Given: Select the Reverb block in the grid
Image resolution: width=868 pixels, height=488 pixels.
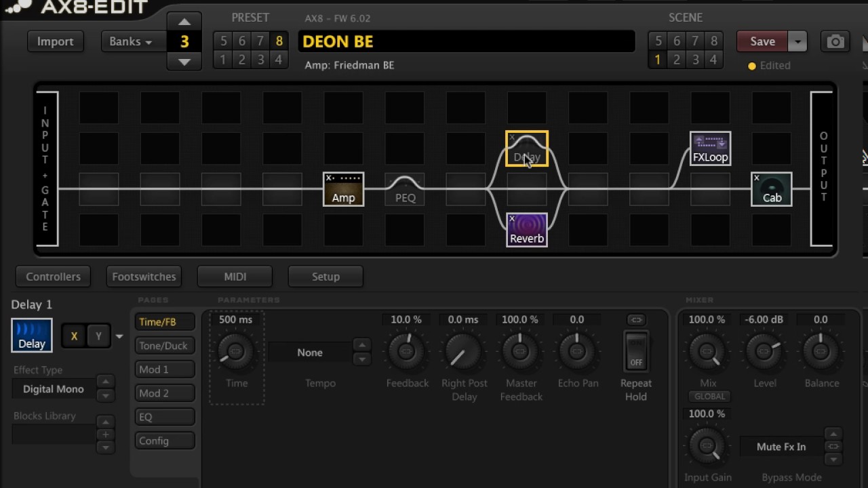Looking at the screenshot, I should (527, 230).
